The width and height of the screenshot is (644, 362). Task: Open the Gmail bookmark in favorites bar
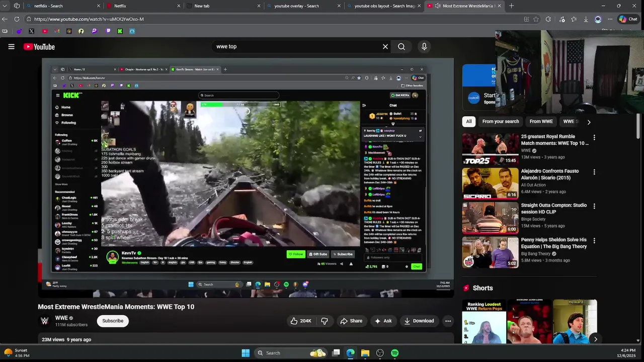(57, 31)
